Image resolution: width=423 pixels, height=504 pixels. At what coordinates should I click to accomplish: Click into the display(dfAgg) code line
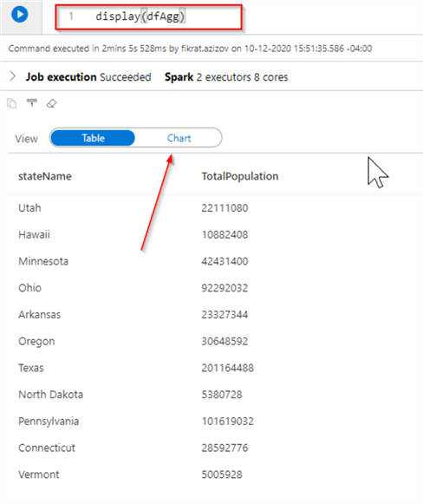pos(140,16)
